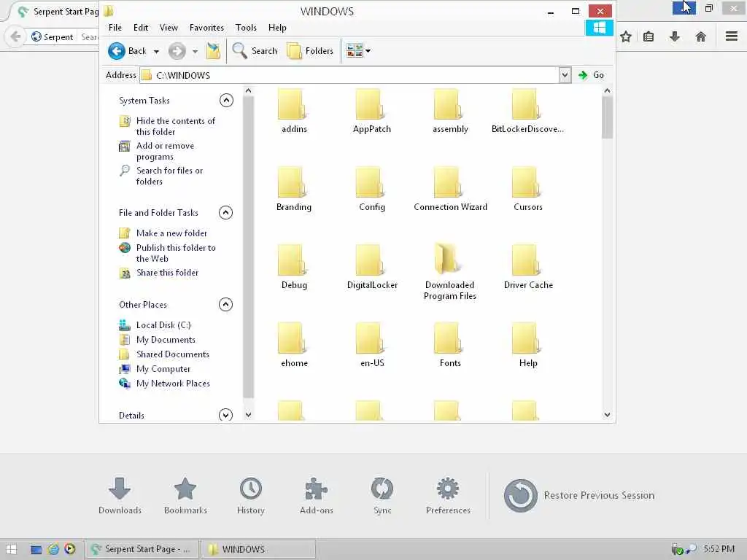Click Make a new folder link
747x560 pixels.
[171, 233]
